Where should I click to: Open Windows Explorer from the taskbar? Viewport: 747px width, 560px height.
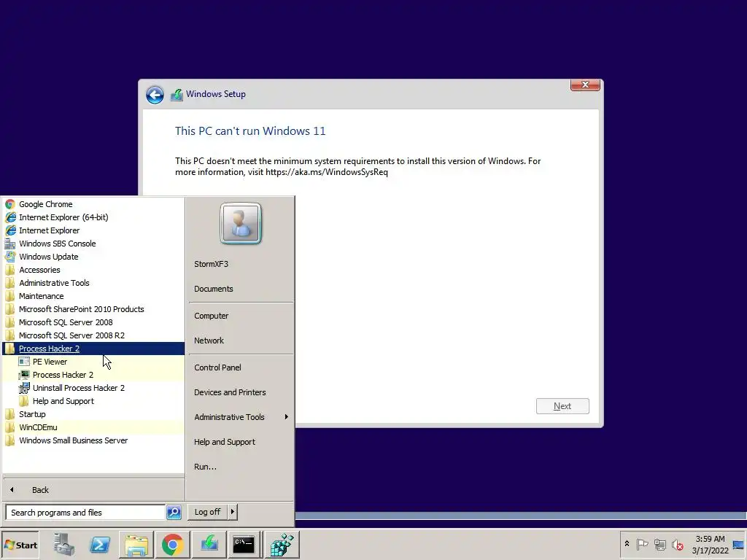point(136,545)
